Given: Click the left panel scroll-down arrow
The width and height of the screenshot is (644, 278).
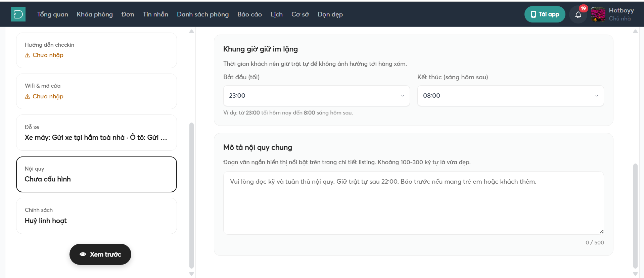Looking at the screenshot, I should pyautogui.click(x=191, y=274).
